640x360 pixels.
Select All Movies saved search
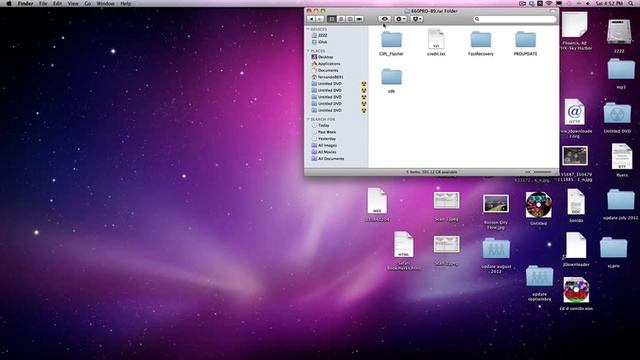click(324, 152)
